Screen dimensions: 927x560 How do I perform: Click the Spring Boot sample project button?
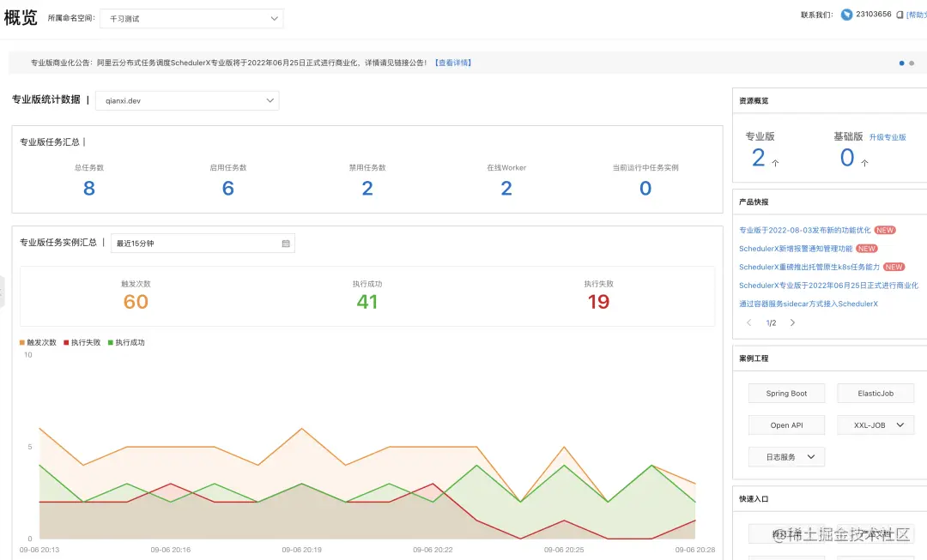pos(786,394)
